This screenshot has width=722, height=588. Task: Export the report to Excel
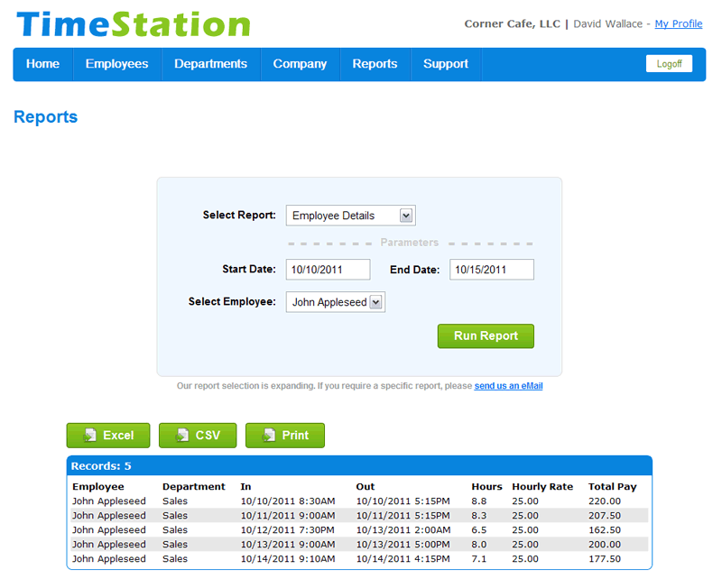(x=108, y=436)
